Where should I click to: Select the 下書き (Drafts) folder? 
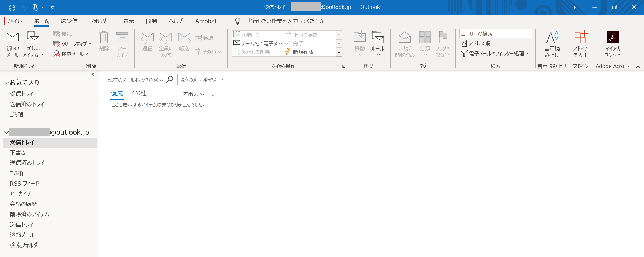tap(18, 152)
